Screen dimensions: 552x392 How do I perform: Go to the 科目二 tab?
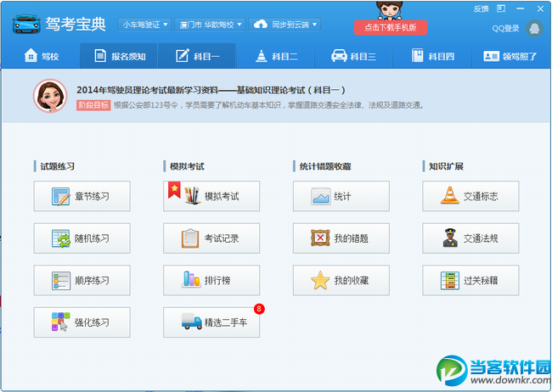pos(276,56)
